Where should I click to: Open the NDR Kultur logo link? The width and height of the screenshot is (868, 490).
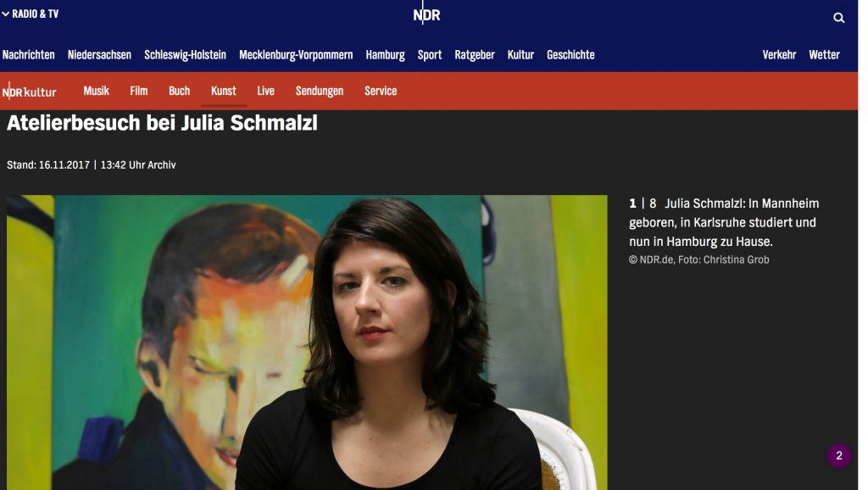pos(30,92)
